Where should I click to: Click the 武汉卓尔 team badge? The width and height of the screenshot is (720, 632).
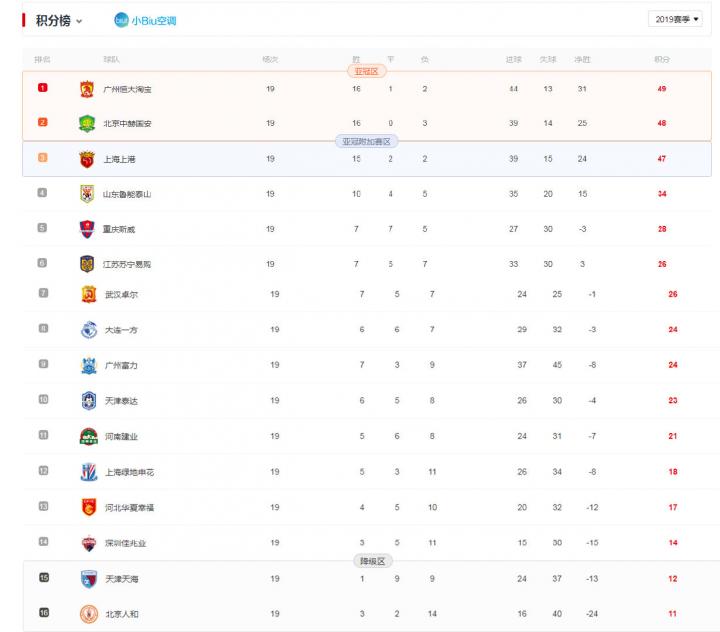tap(88, 295)
